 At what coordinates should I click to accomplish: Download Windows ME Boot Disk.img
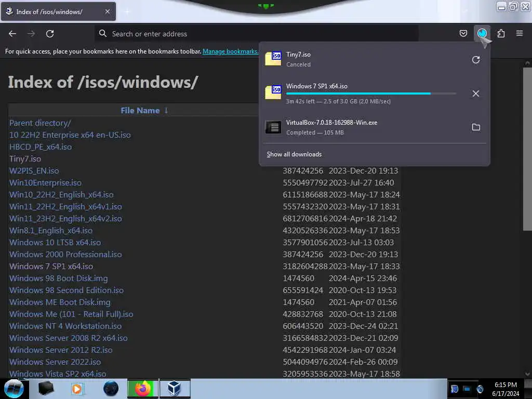click(60, 302)
